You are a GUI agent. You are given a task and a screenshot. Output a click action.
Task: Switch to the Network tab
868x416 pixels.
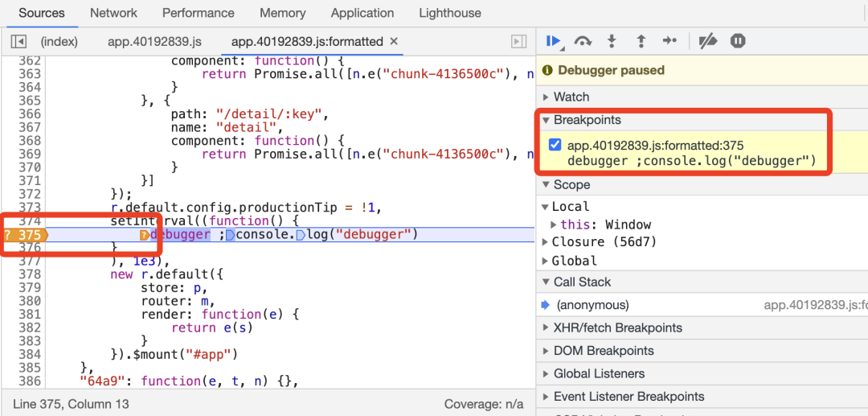pos(113,13)
